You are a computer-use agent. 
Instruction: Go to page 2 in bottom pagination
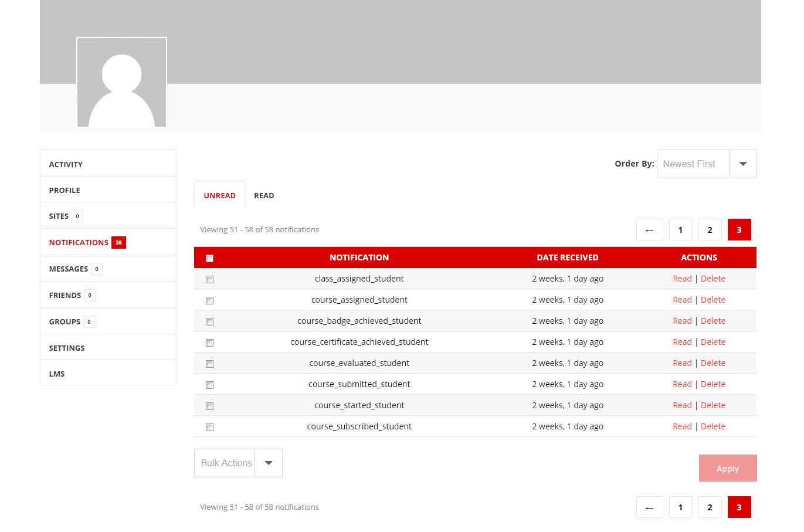click(710, 507)
